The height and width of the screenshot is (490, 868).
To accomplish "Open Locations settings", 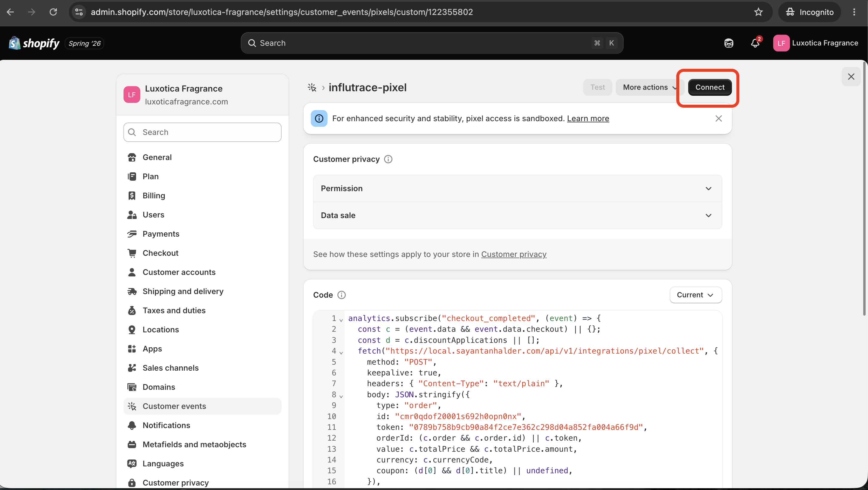I will [202, 330].
